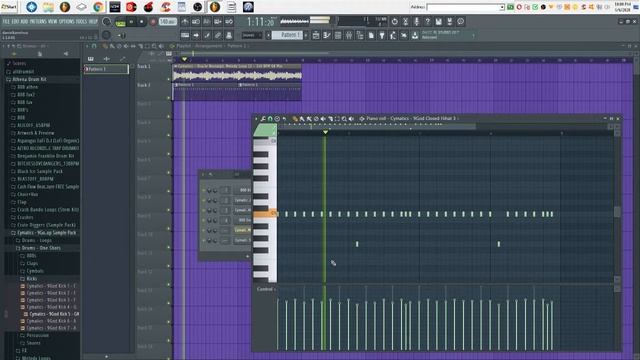Open the playlist view icon in toolbar
This screenshot has width=640, height=360.
(x=316, y=36)
